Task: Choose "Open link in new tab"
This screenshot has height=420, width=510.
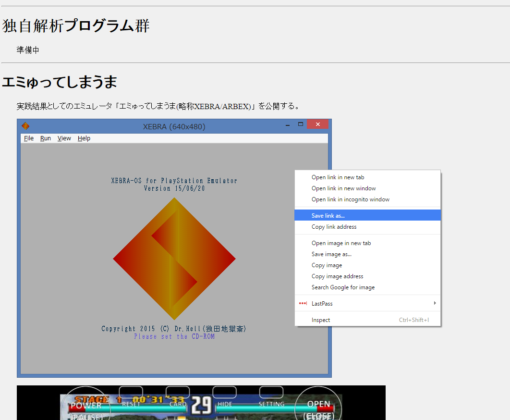Action: [367, 177]
